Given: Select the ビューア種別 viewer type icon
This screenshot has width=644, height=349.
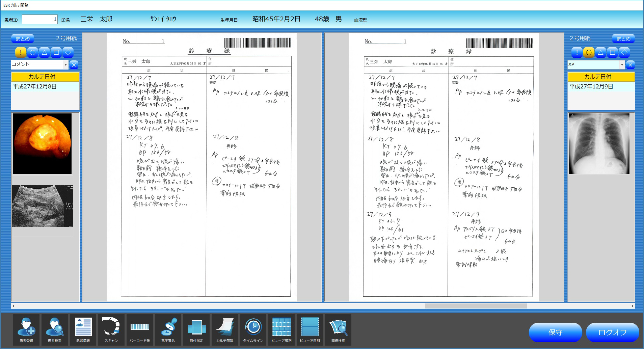Looking at the screenshot, I should tap(281, 329).
